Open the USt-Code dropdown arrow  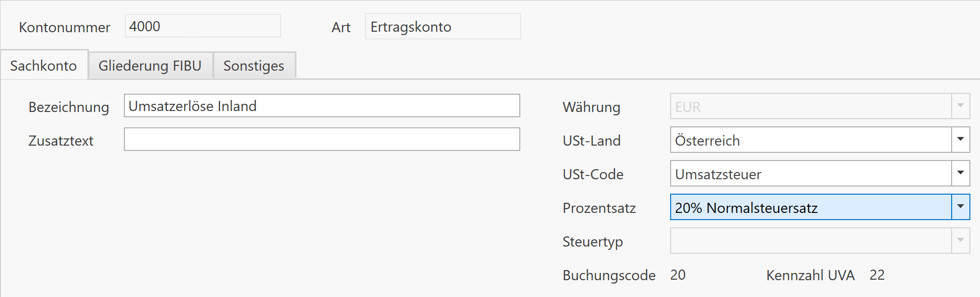pos(960,173)
